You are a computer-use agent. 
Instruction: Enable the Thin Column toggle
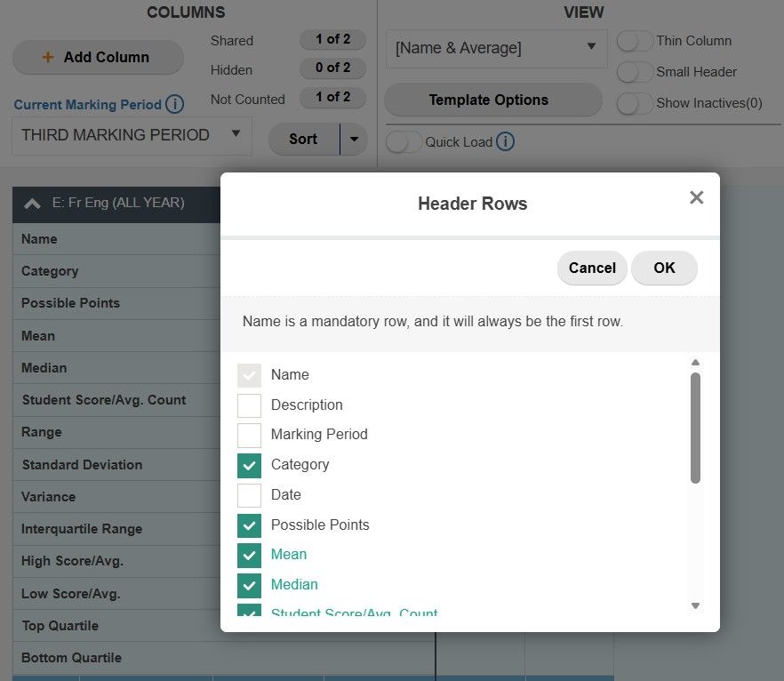(x=636, y=41)
